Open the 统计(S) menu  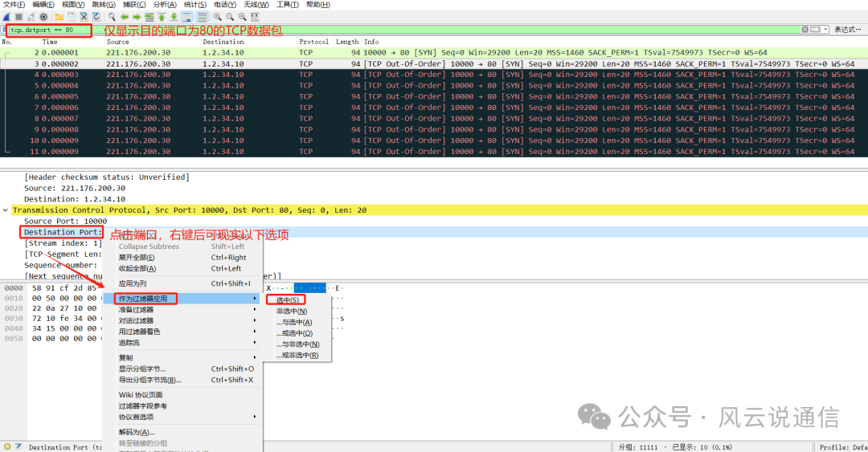point(195,5)
